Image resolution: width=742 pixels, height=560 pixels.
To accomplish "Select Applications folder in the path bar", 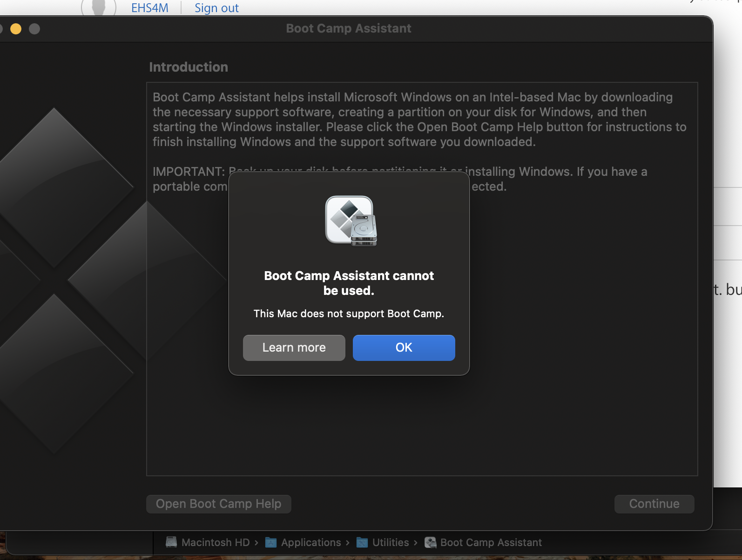I will [303, 542].
